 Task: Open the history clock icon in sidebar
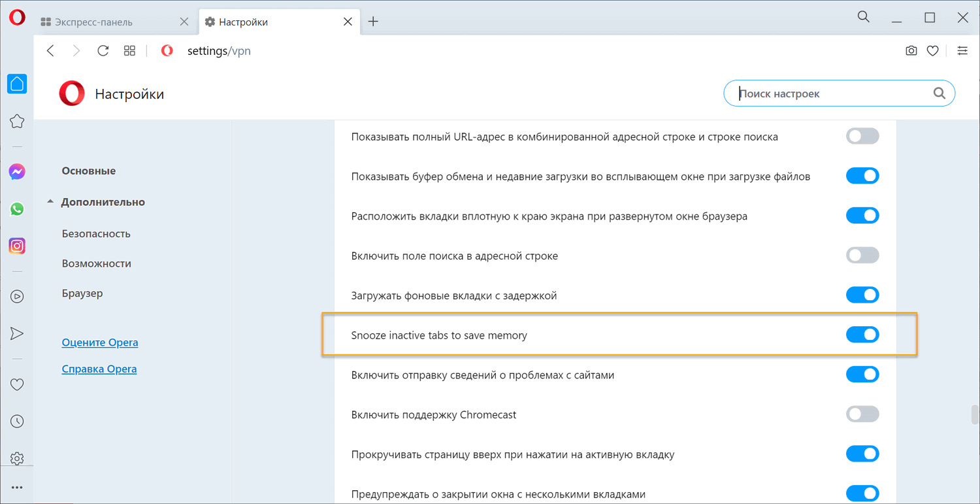(17, 421)
